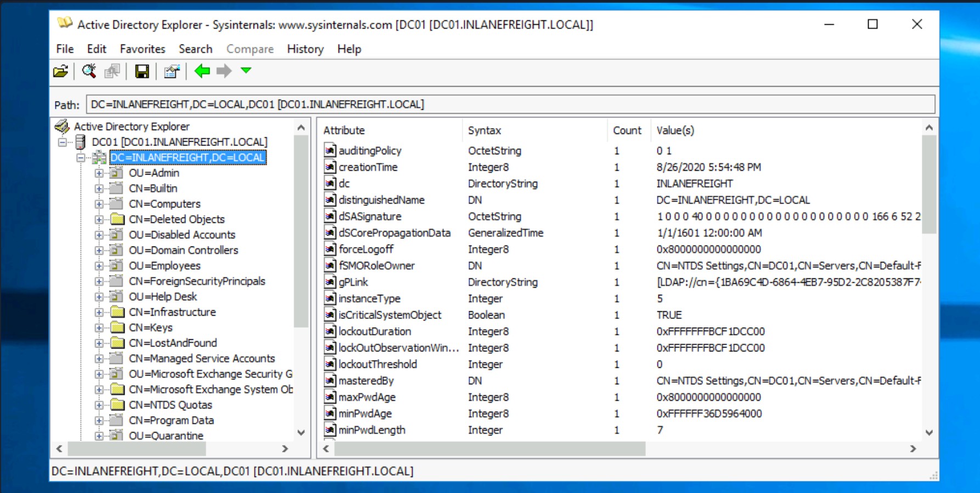Select the OU=Quarantine tree item
Image resolution: width=980 pixels, height=493 pixels.
click(166, 435)
